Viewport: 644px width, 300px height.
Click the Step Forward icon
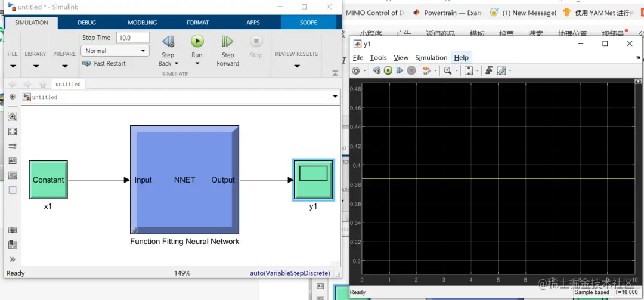[x=227, y=41]
